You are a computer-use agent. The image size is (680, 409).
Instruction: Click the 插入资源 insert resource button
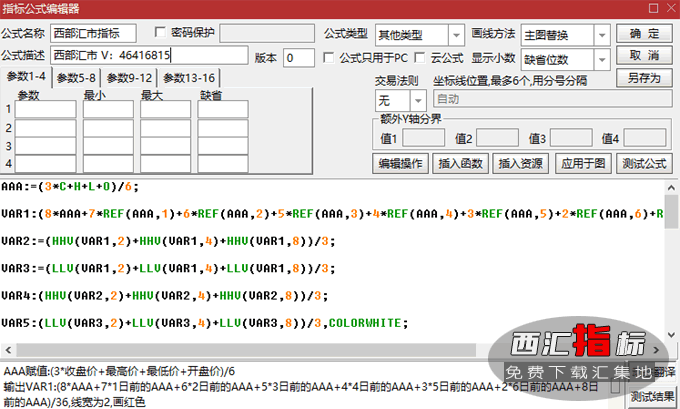[522, 164]
